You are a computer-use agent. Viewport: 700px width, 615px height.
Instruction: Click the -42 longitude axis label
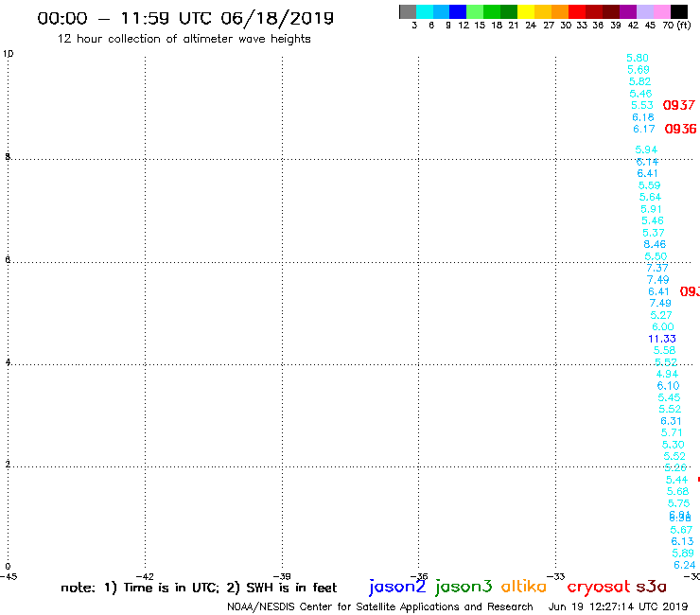145,576
